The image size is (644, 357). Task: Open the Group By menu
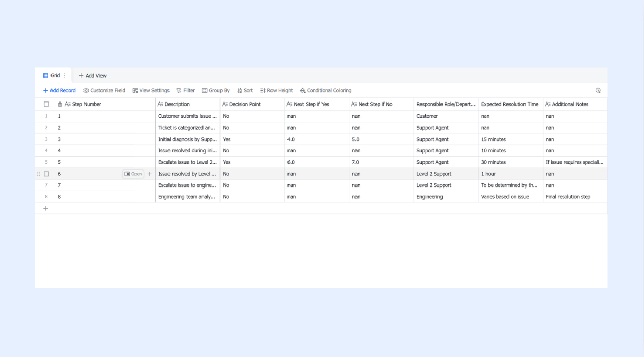click(x=216, y=90)
